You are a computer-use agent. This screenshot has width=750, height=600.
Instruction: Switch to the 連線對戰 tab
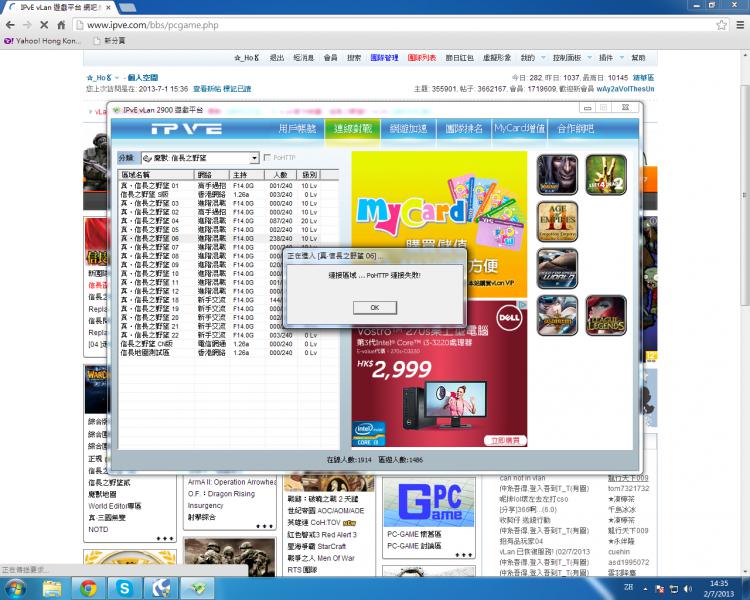tap(353, 129)
